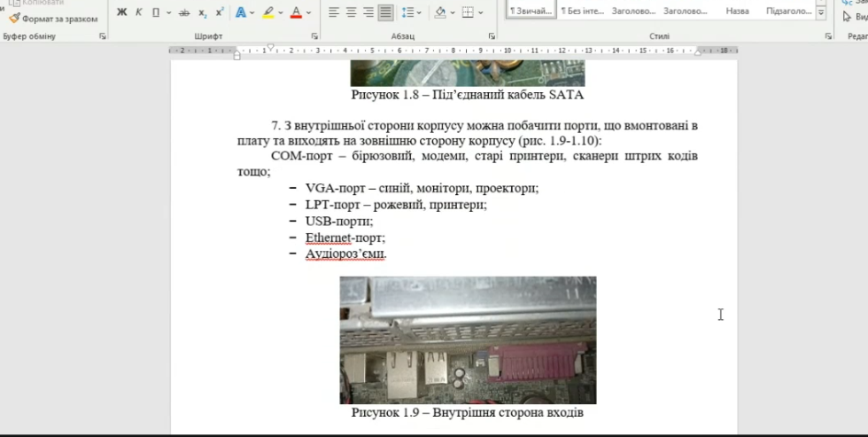Toggle strikethrough text formatting
The image size is (868, 437).
[x=184, y=12]
